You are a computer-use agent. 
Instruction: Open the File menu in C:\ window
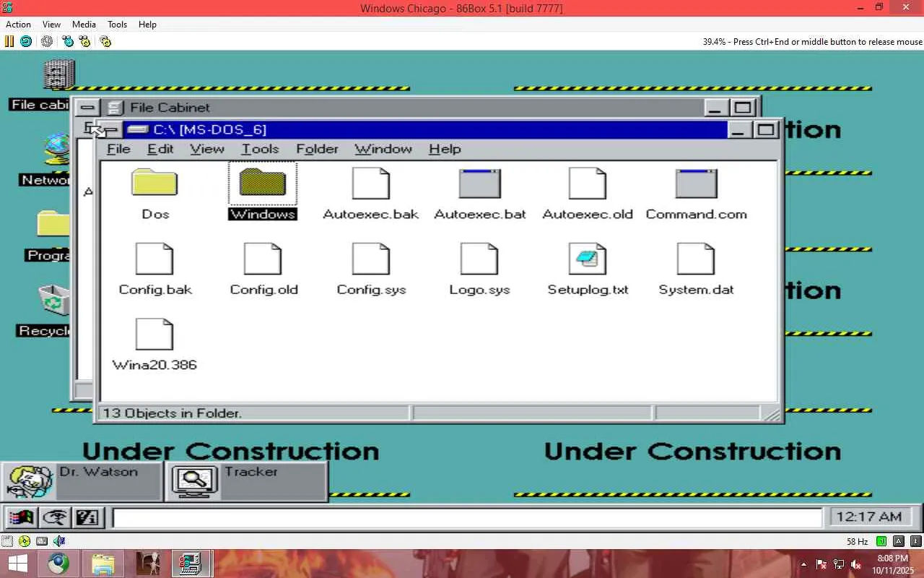(118, 149)
